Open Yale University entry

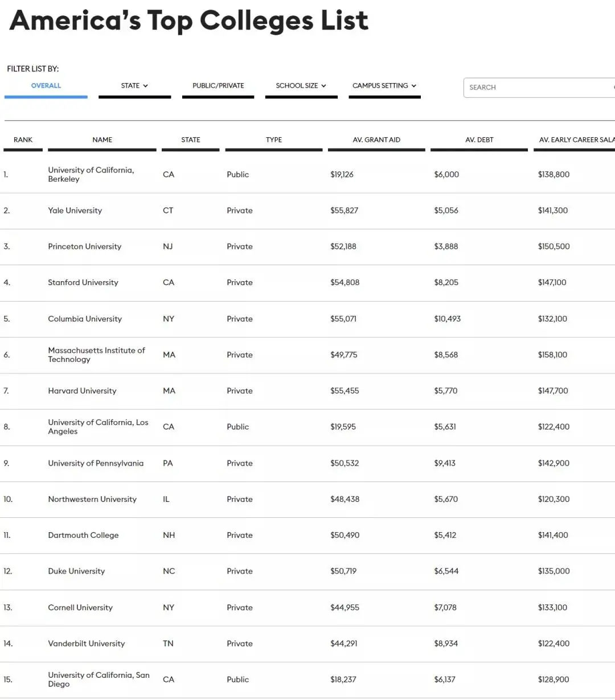[x=75, y=211]
